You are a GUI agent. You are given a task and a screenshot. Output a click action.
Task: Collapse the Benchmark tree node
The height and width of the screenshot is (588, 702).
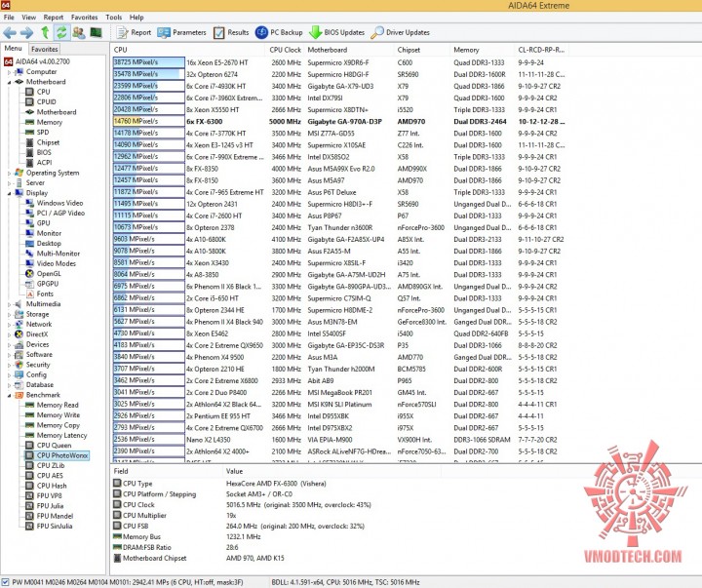pos(9,395)
